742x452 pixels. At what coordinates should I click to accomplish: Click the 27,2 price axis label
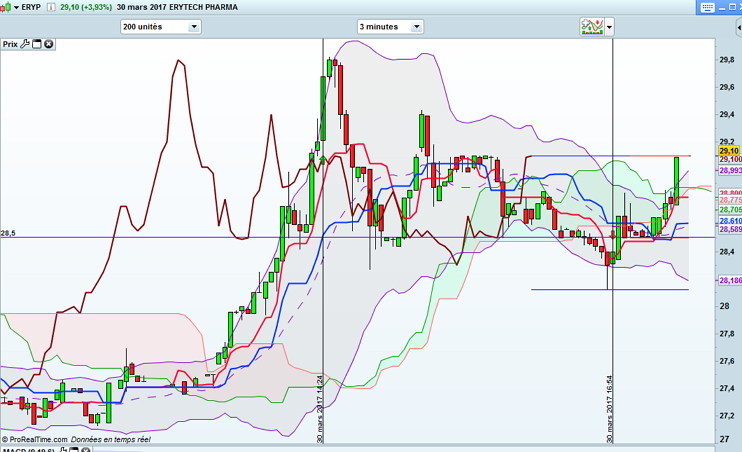[727, 416]
